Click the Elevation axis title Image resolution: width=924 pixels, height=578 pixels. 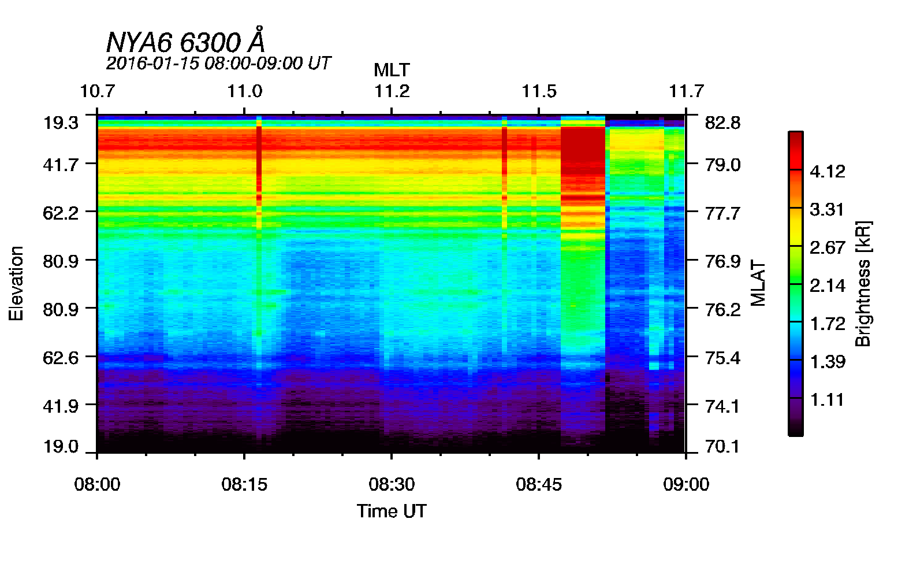point(16,283)
